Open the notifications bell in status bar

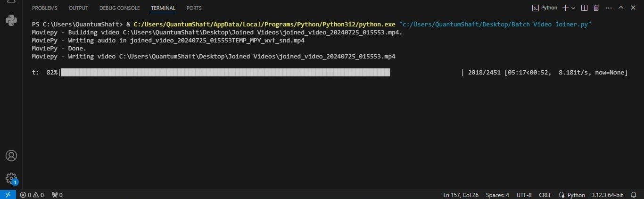coord(634,195)
